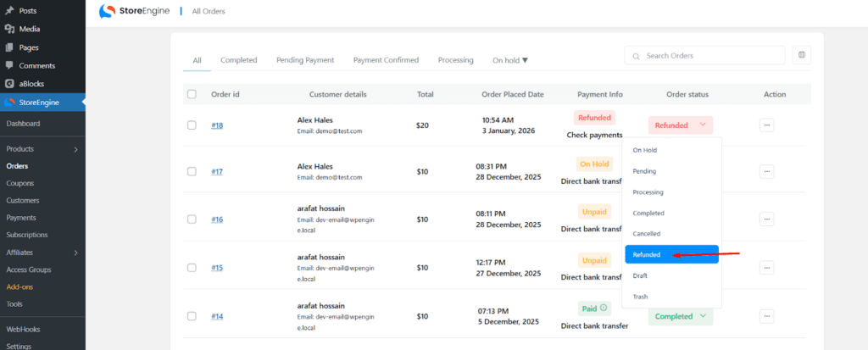Toggle the select-all orders checkbox

click(192, 94)
